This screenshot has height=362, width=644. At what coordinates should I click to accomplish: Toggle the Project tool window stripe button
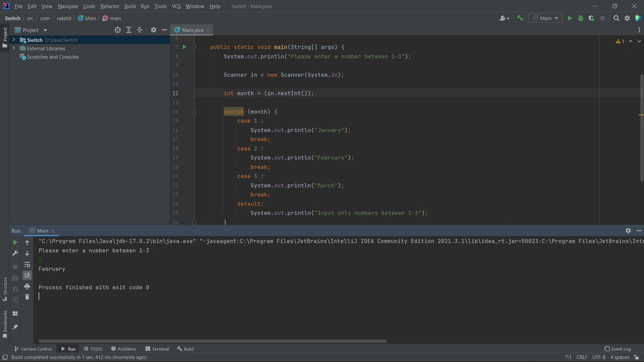click(x=5, y=38)
